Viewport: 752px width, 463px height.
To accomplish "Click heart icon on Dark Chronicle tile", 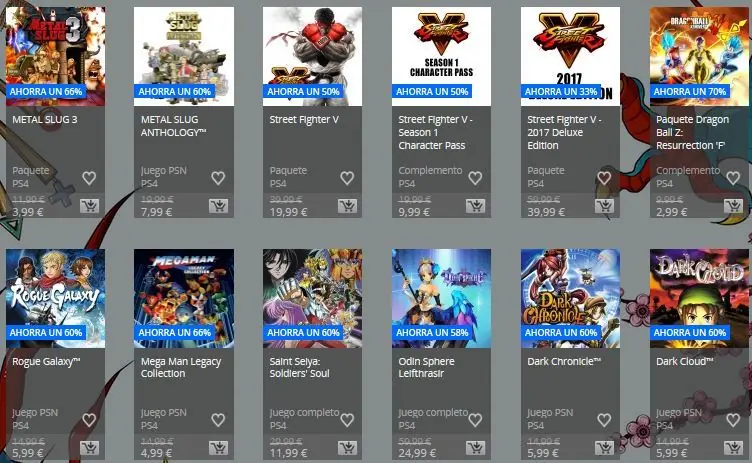I will coord(604,420).
